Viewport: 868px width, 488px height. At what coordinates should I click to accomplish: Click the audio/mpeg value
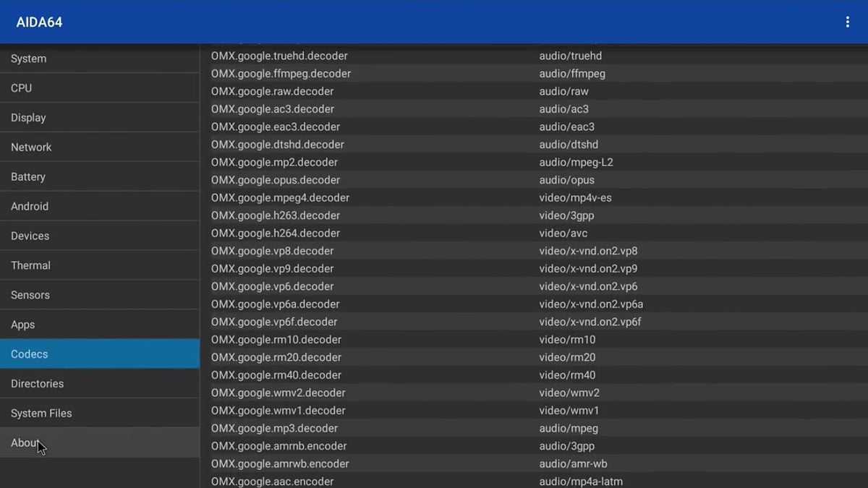pos(568,428)
